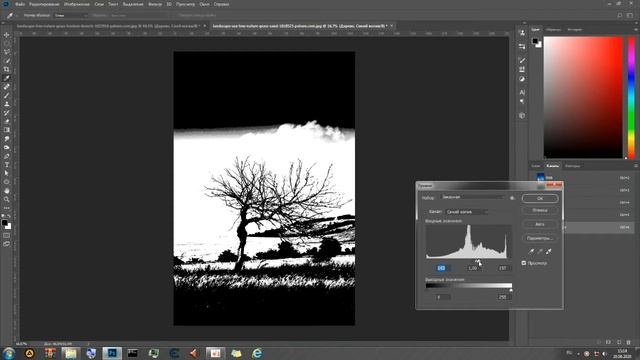Click the hue spectrum strip
The image size is (640, 360).
631,97
